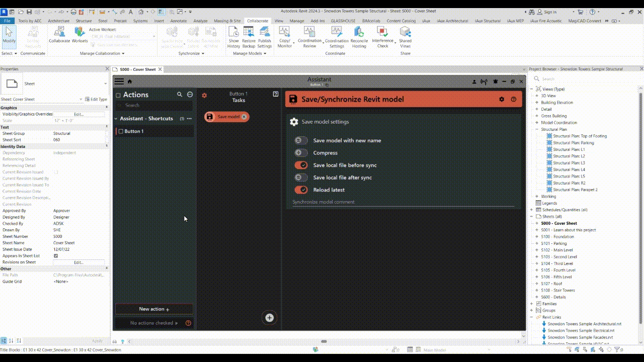Click the round plus add task button
This screenshot has width=644, height=362.
pyautogui.click(x=270, y=317)
